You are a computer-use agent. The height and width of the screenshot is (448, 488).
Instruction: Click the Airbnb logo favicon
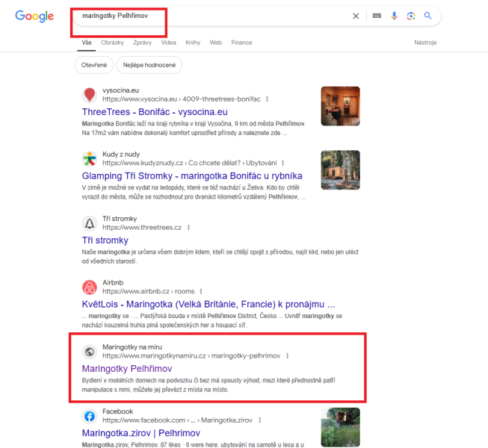pos(90,287)
